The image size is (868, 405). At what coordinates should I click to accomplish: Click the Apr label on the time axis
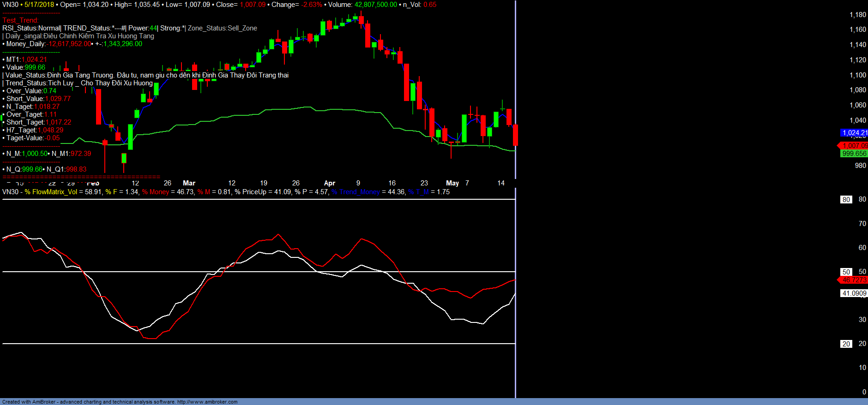coord(329,183)
